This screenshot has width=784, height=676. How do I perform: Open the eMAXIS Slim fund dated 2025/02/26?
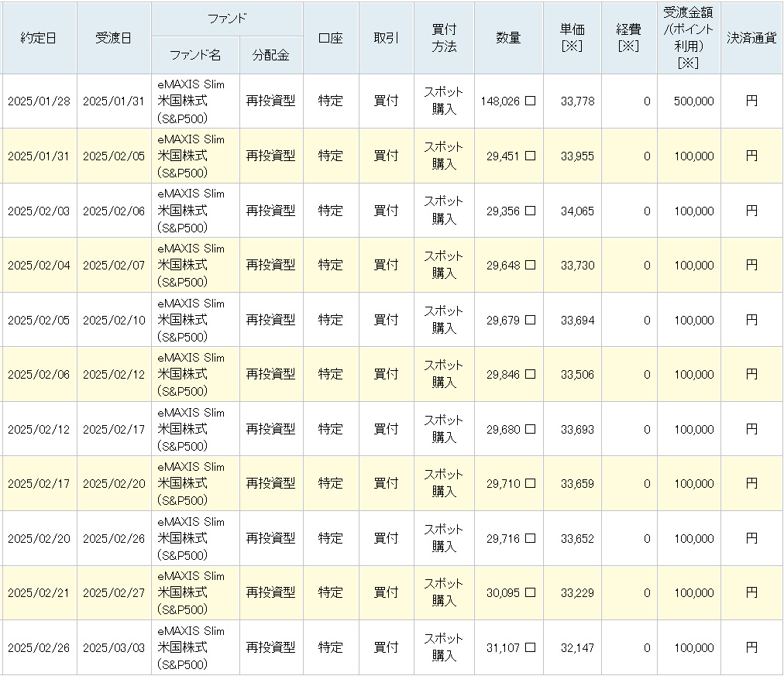tap(191, 647)
